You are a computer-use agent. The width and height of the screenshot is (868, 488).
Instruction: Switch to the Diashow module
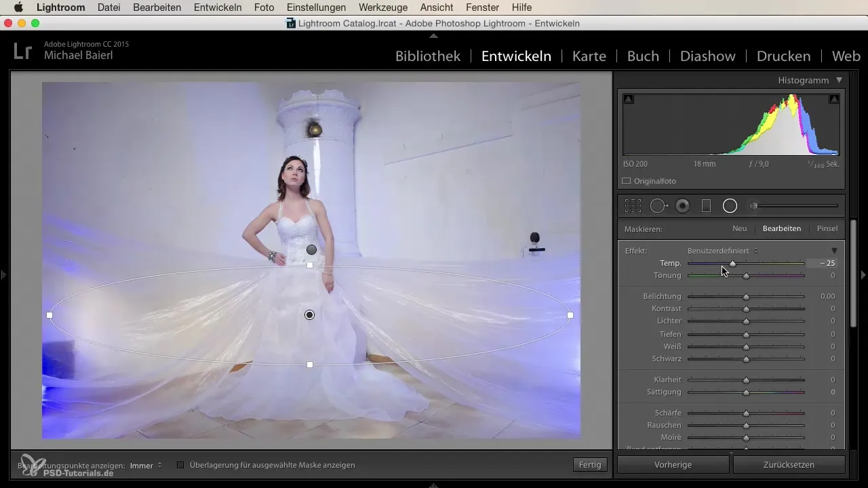(x=708, y=56)
